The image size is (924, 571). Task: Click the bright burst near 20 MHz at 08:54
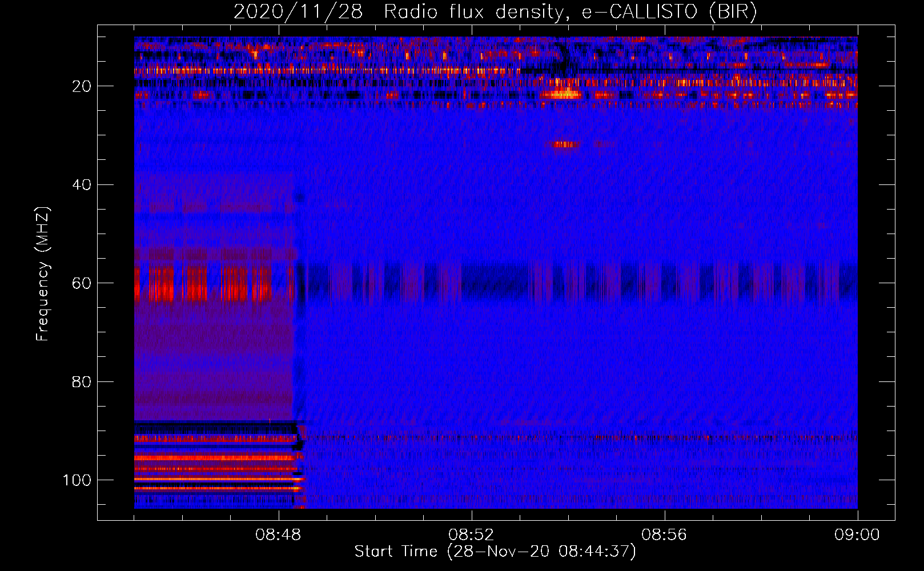(563, 93)
